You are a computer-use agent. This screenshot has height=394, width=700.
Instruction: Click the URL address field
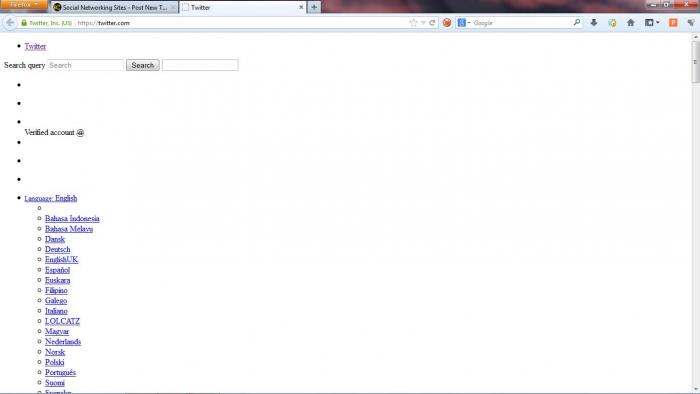point(241,23)
